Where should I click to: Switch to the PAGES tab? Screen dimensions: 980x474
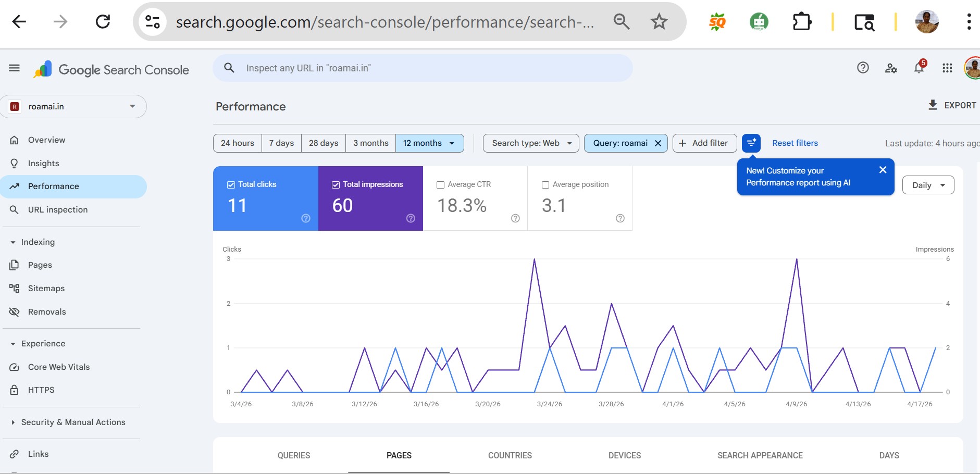pos(399,455)
